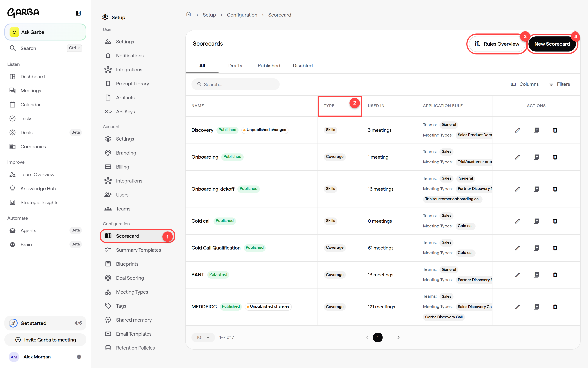Image resolution: width=588 pixels, height=368 pixels.
Task: Duplicate the BANT scorecard
Action: point(536,275)
